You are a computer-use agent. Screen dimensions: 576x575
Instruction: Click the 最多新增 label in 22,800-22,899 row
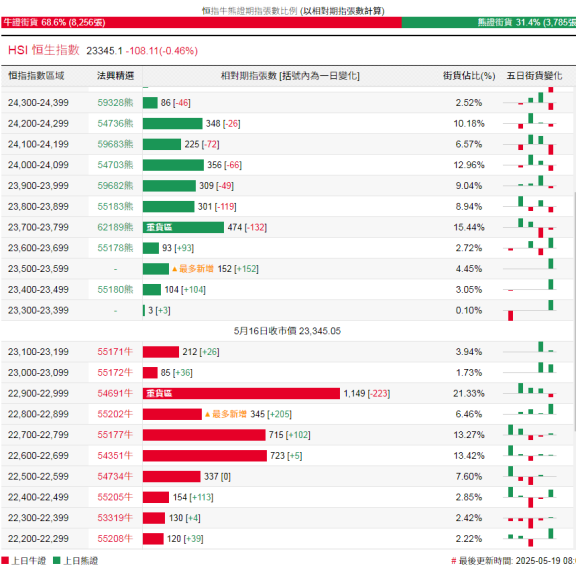[x=226, y=414]
